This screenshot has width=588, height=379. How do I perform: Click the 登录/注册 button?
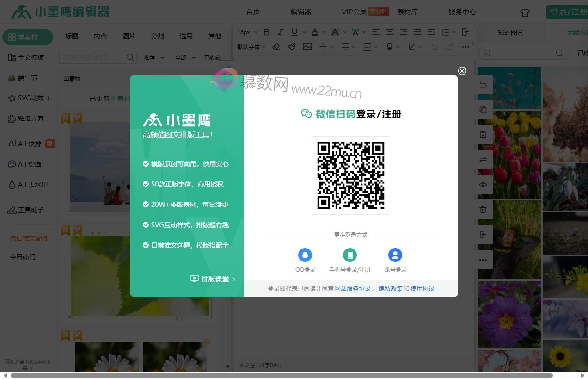click(571, 12)
